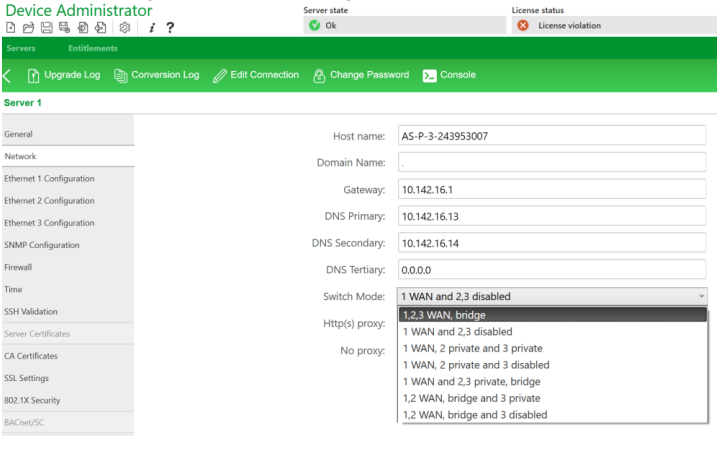Click the green Ok checkmark icon

314,25
